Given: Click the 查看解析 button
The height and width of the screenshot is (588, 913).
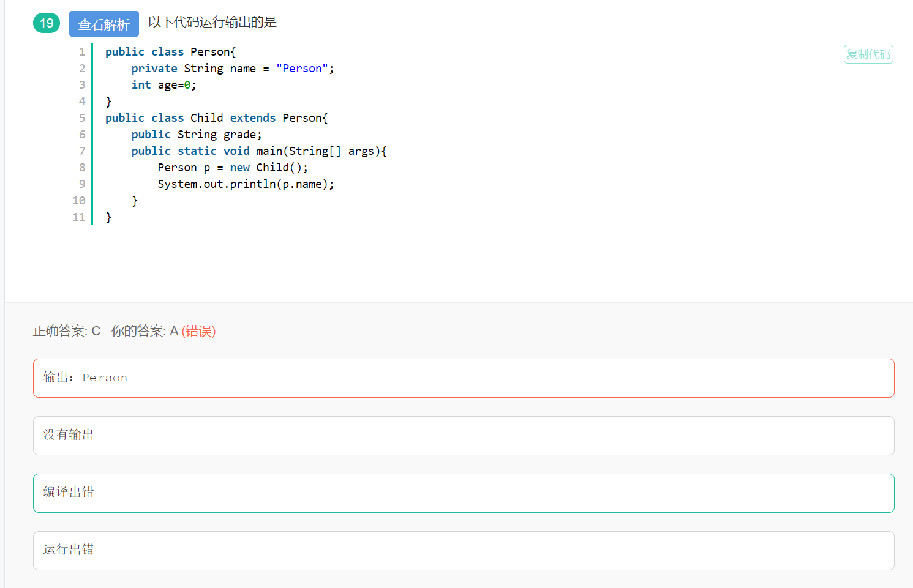Looking at the screenshot, I should click(104, 24).
